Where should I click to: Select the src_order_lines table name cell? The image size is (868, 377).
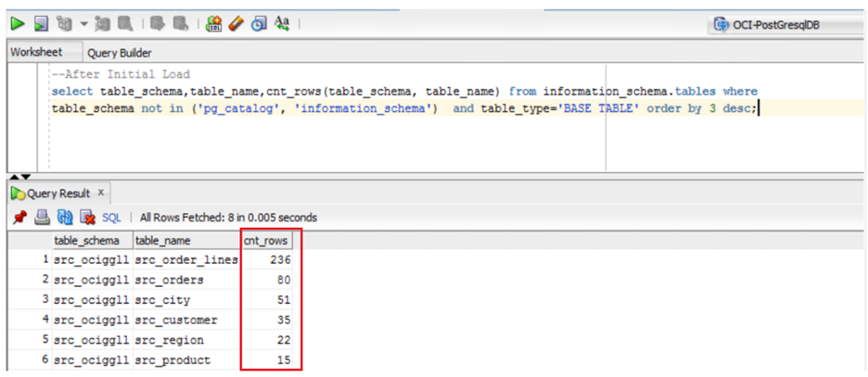[186, 259]
